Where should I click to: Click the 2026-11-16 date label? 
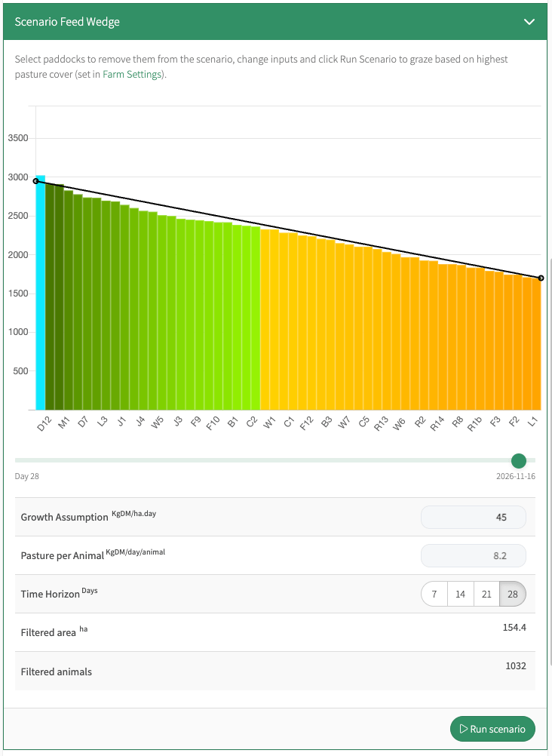click(515, 476)
